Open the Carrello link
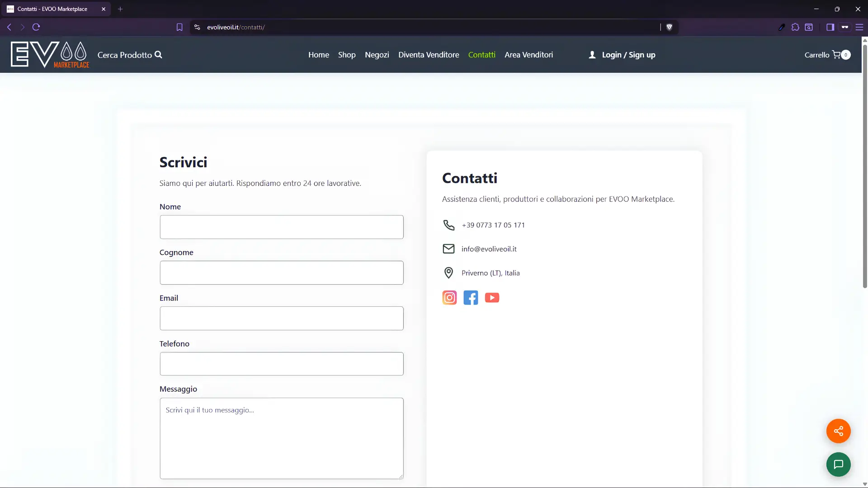The height and width of the screenshot is (488, 868). [x=816, y=55]
